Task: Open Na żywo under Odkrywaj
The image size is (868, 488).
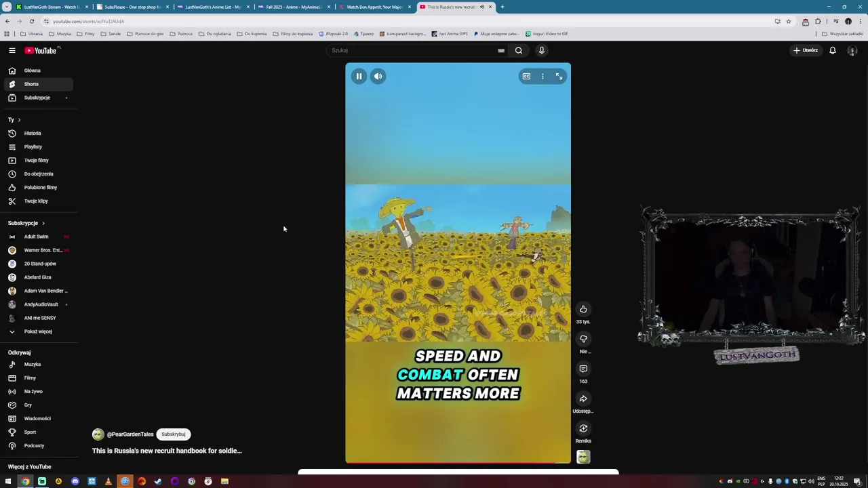Action: pyautogui.click(x=38, y=392)
